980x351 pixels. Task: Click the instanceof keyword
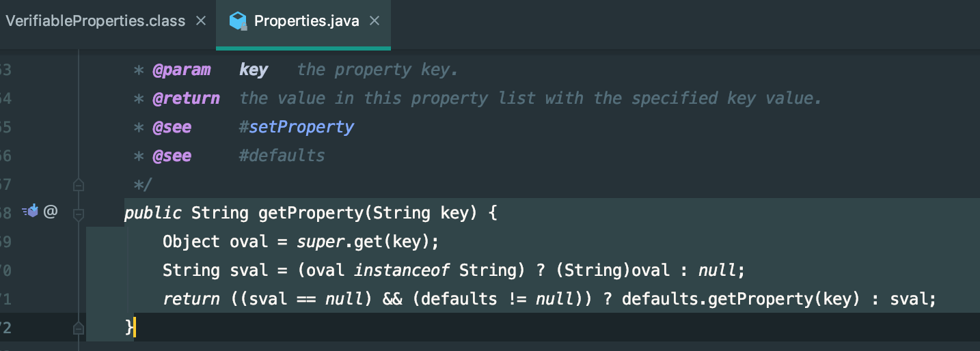(402, 270)
